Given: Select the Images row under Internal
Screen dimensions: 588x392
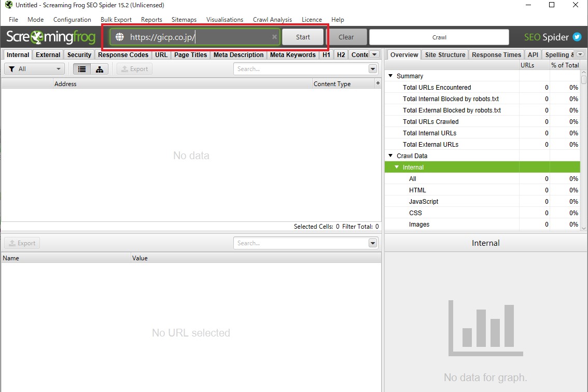Looking at the screenshot, I should (x=483, y=225).
